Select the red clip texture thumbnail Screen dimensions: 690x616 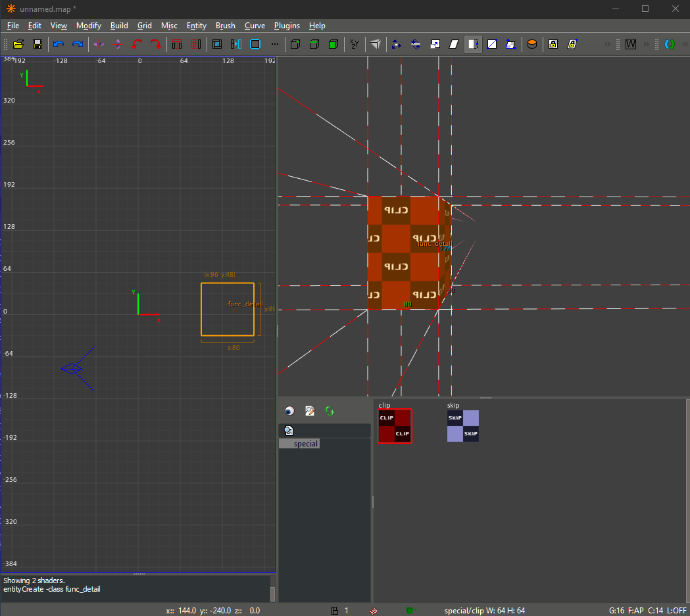(x=395, y=426)
